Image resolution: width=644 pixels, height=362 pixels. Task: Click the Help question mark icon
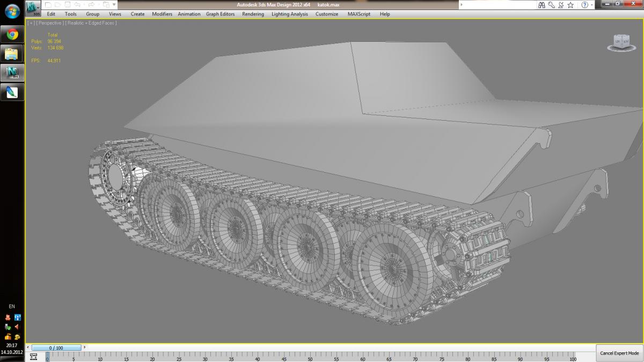584,5
